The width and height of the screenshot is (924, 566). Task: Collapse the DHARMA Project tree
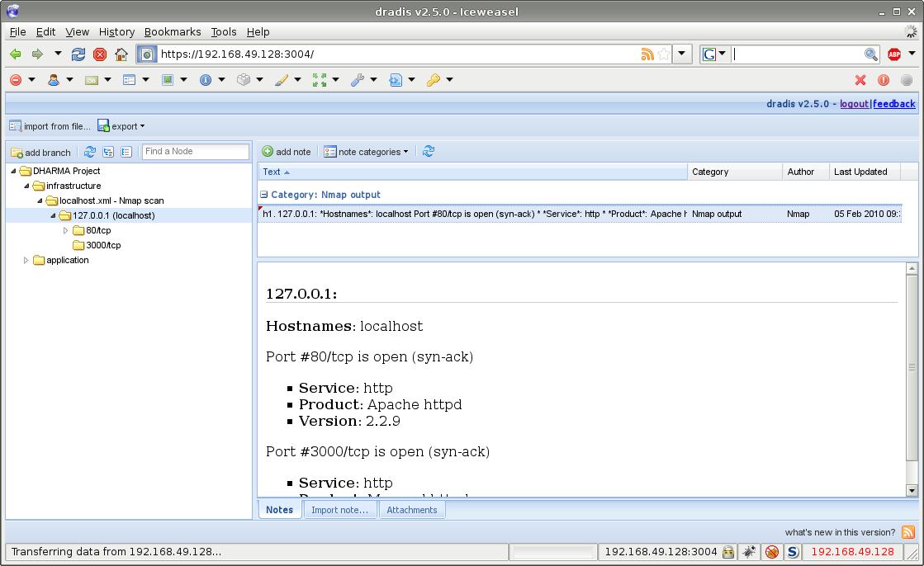12,171
